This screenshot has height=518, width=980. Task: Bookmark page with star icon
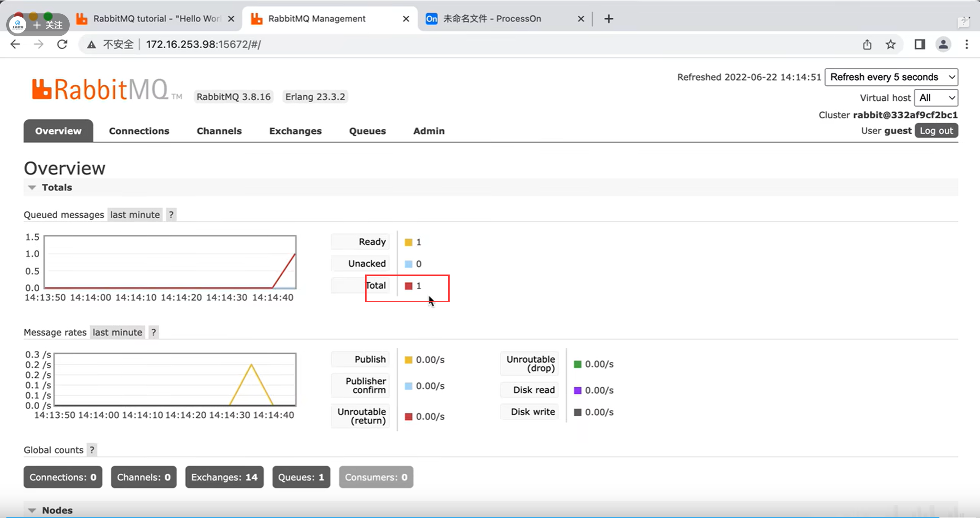pyautogui.click(x=890, y=44)
